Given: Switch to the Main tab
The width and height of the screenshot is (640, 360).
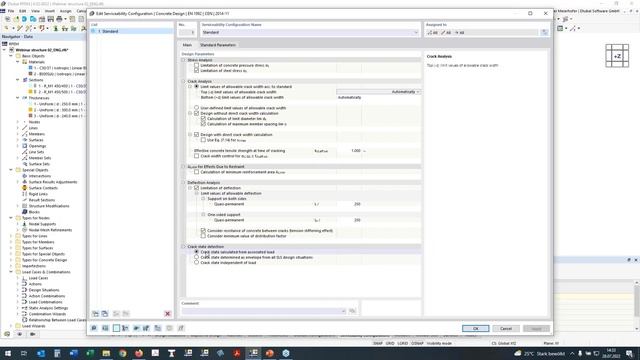Looking at the screenshot, I should (x=187, y=45).
